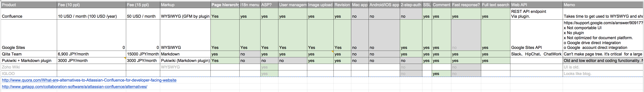Select the Memo column header
The height and width of the screenshot is (92, 644).
click(x=603, y=5)
